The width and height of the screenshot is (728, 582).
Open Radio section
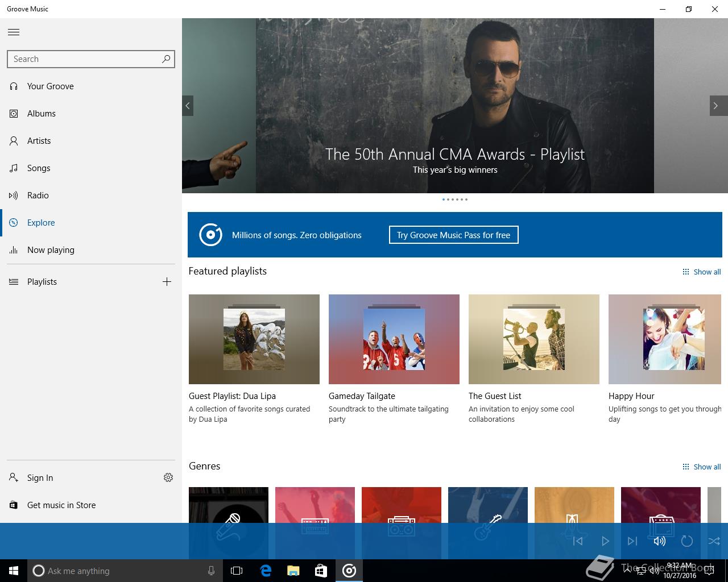[91, 196]
